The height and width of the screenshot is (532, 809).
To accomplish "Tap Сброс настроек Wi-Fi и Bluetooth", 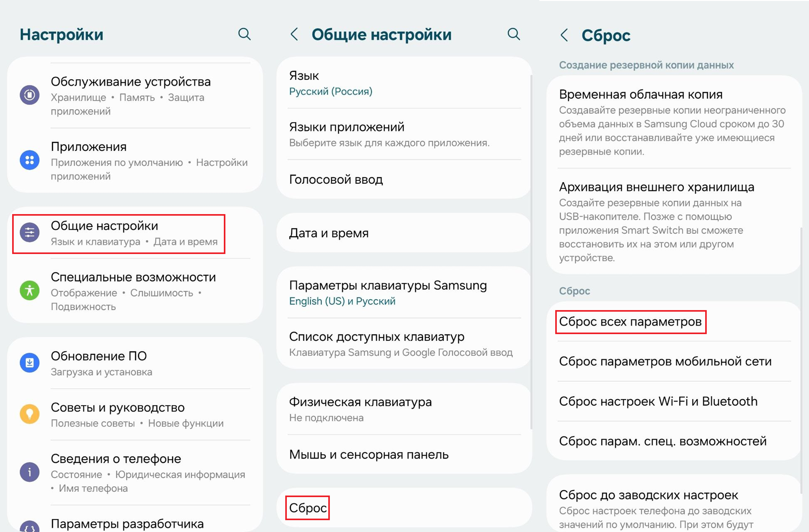I will [x=658, y=401].
